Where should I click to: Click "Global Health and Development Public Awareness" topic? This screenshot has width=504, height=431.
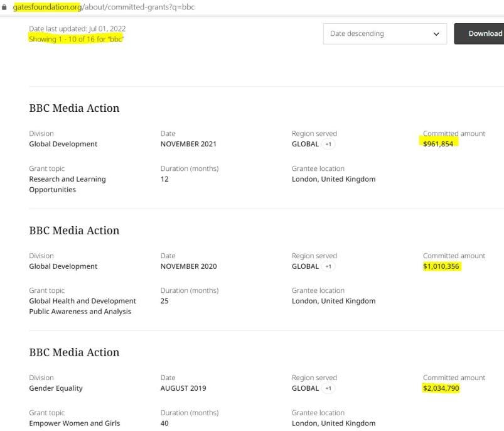pyautogui.click(x=83, y=306)
